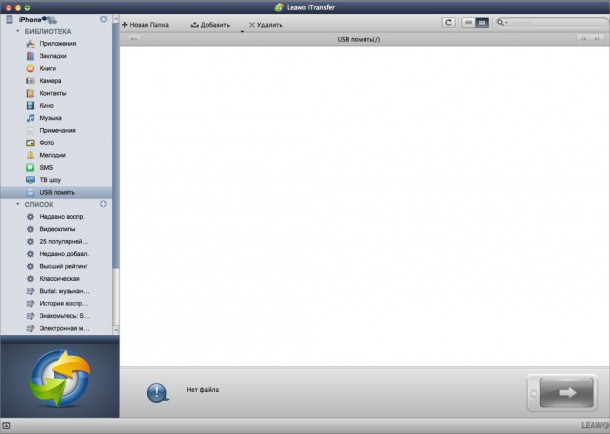Click the Кино film strip icon

click(30, 105)
